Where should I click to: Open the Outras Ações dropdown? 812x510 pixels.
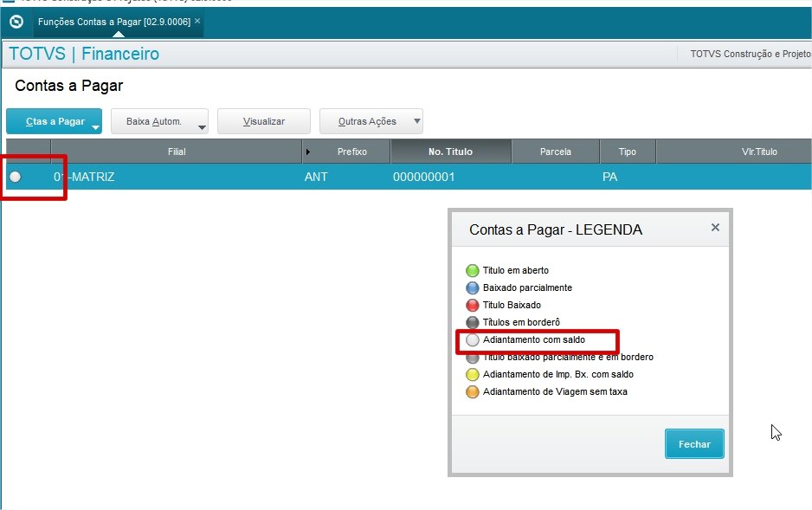point(371,121)
